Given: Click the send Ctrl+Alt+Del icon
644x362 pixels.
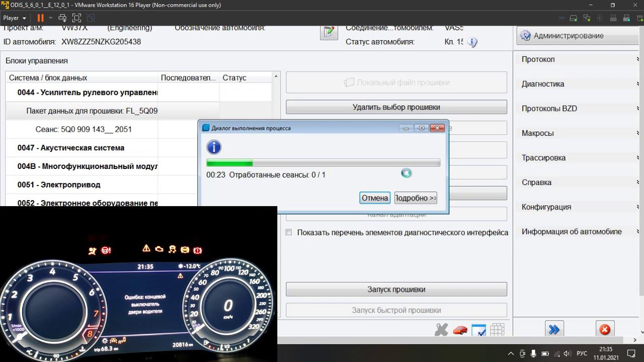Looking at the screenshot, I should pos(62,18).
